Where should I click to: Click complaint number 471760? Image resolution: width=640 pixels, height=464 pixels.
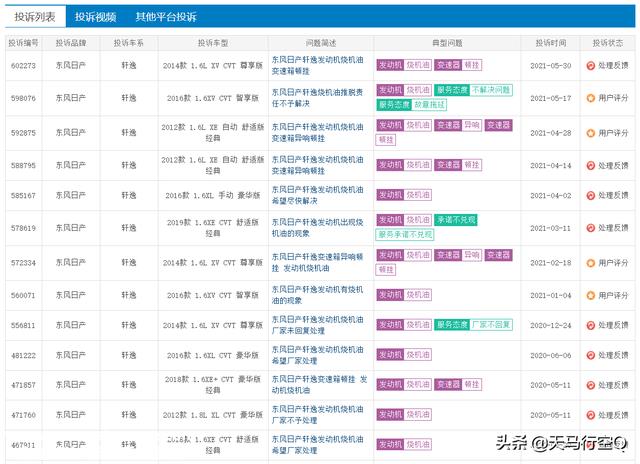[23, 415]
